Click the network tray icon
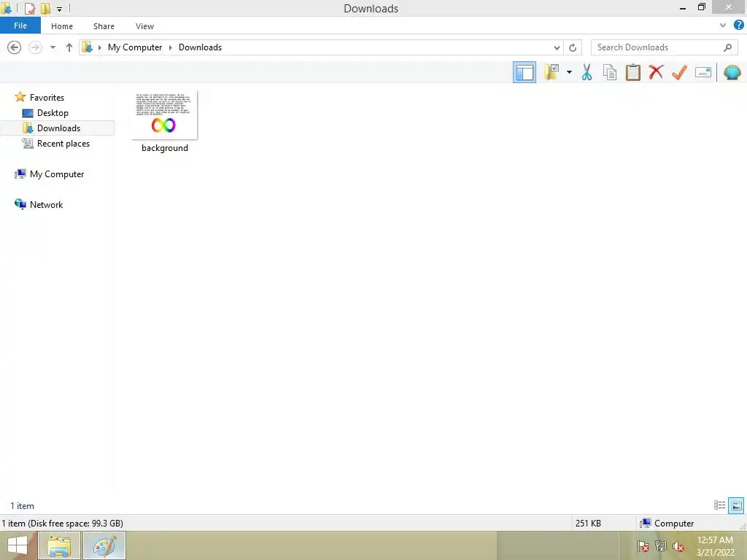 pos(661,545)
